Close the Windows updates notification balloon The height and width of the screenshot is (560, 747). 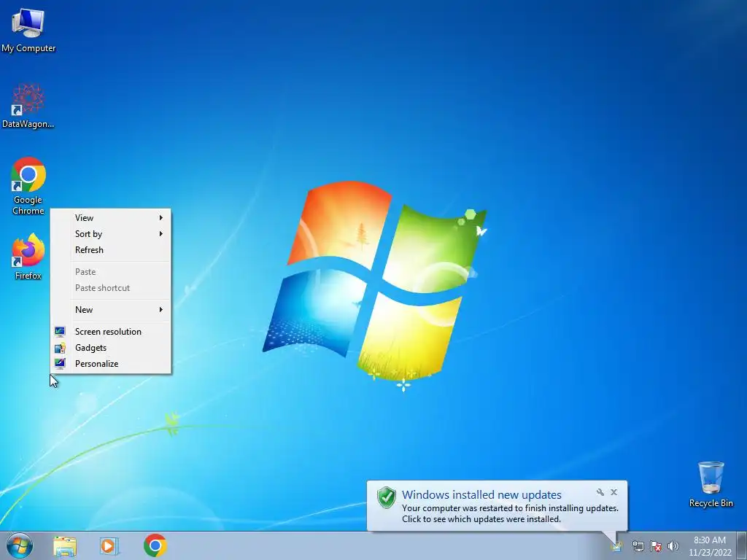[x=614, y=492]
